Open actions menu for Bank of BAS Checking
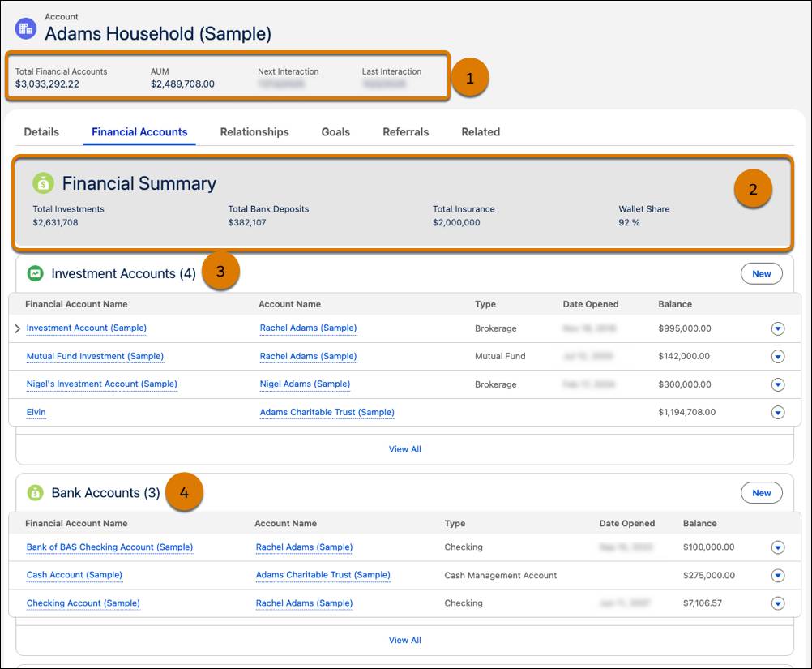The width and height of the screenshot is (812, 669). click(777, 547)
